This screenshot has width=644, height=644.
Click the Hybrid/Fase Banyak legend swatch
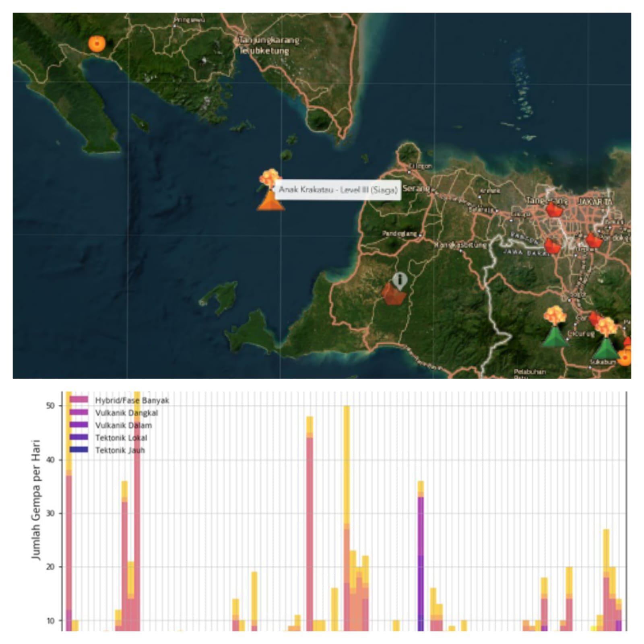79,400
